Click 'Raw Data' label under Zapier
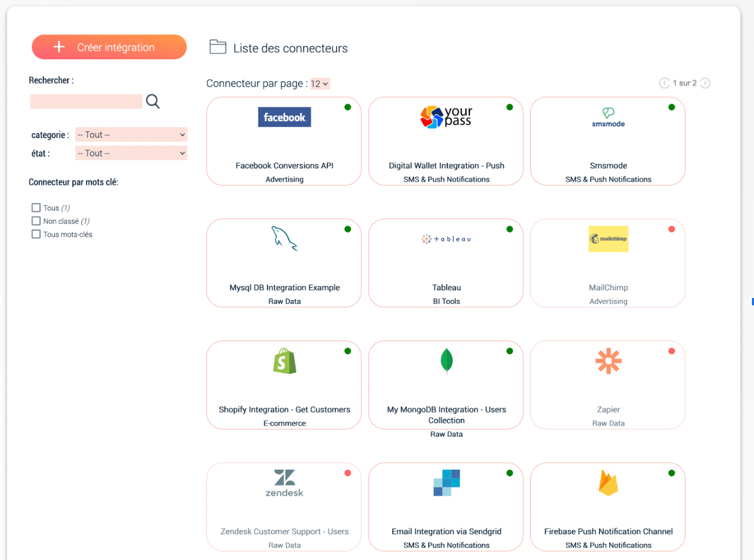The width and height of the screenshot is (754, 560). point(608,423)
